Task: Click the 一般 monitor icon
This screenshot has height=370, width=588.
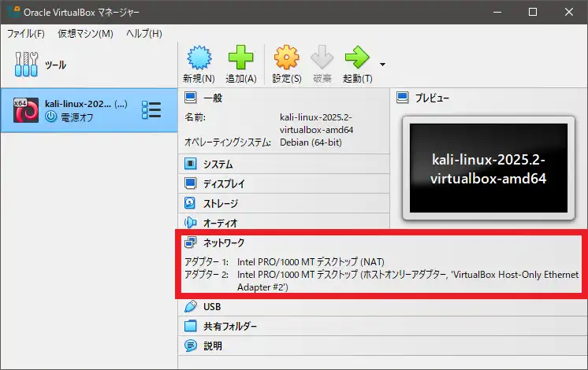Action: point(191,98)
